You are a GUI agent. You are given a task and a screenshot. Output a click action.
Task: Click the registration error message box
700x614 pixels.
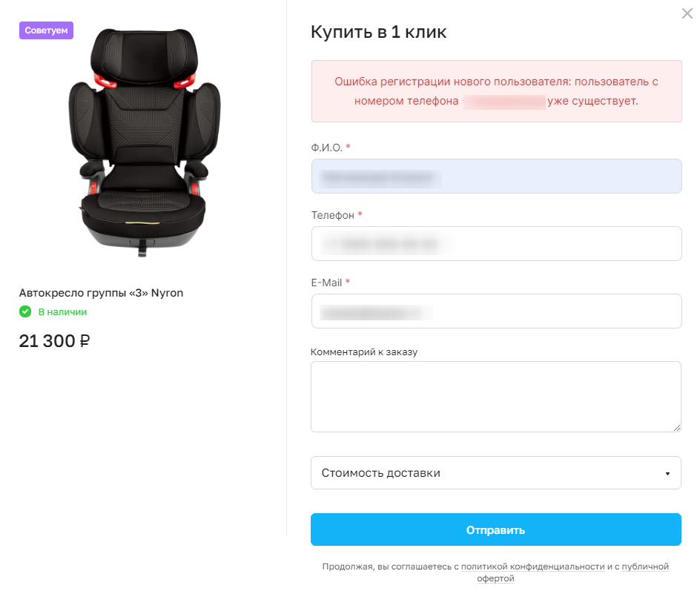coord(496,91)
